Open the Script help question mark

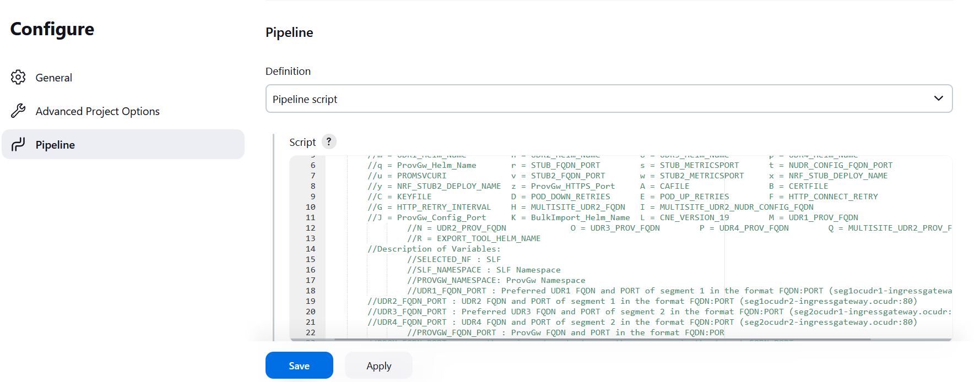329,142
